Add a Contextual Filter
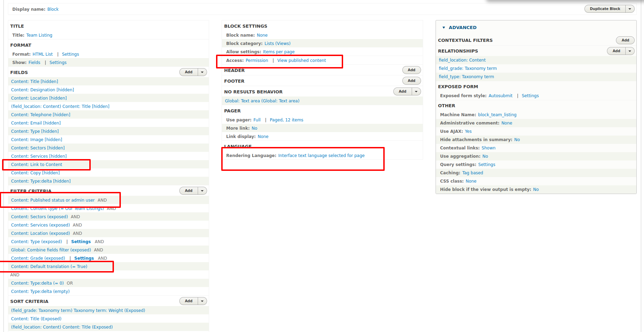The image size is (644, 332). coord(625,40)
